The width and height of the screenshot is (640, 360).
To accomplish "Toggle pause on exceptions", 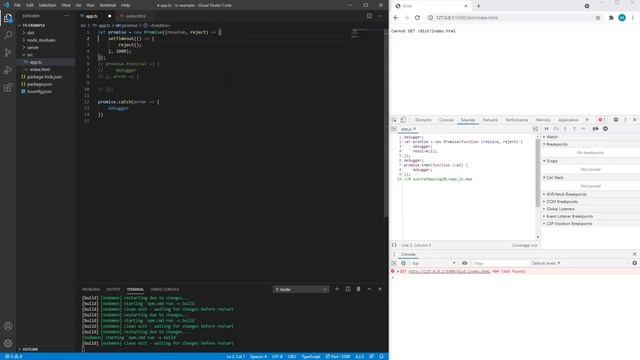I will coord(605,129).
